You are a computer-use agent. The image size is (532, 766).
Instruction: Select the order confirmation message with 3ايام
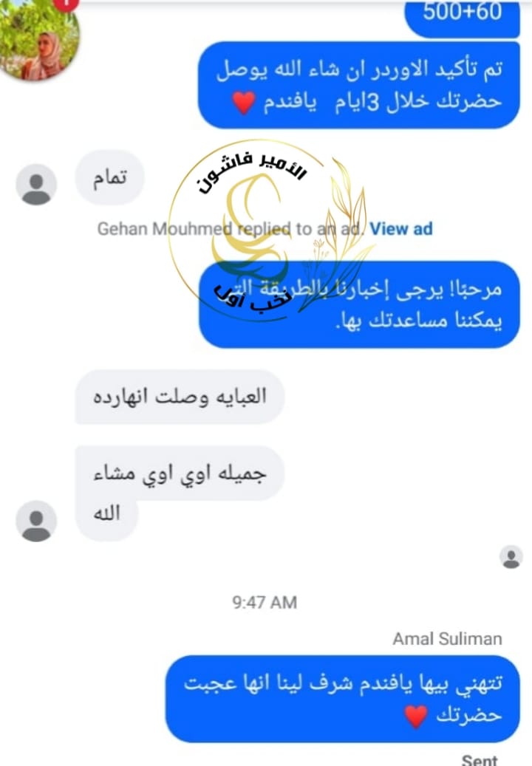[x=359, y=86]
